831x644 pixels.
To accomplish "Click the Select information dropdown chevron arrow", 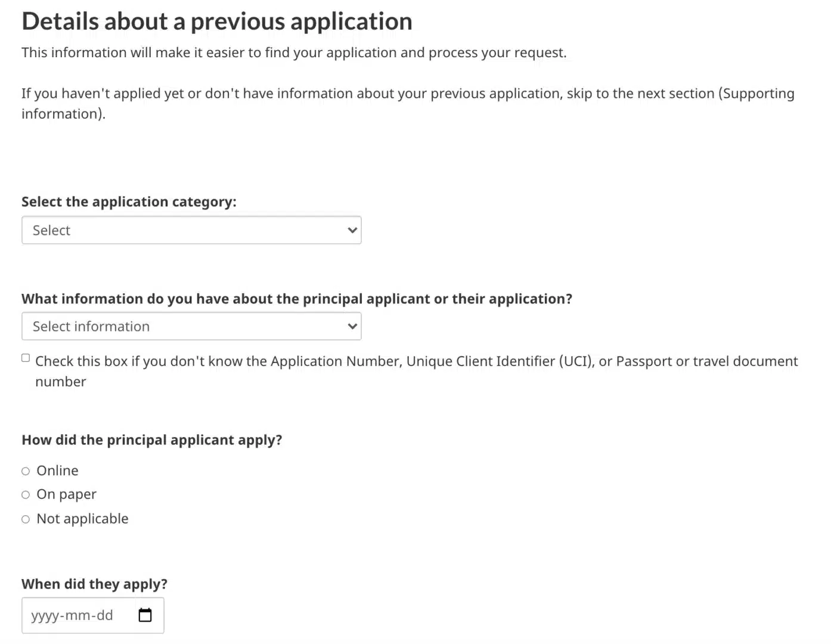I will point(352,326).
